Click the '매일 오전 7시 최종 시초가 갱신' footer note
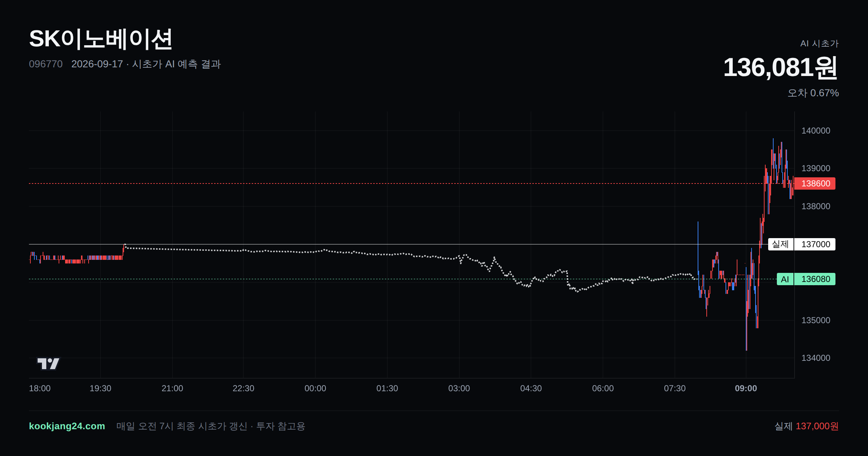868x456 pixels. tap(182, 426)
